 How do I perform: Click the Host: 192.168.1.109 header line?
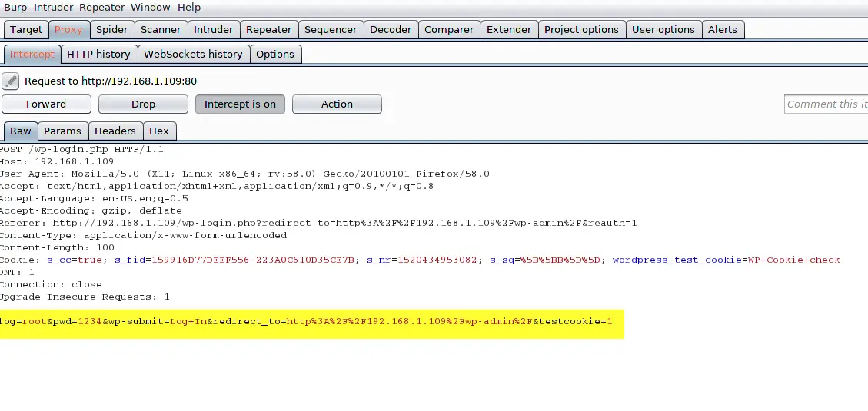click(x=56, y=161)
